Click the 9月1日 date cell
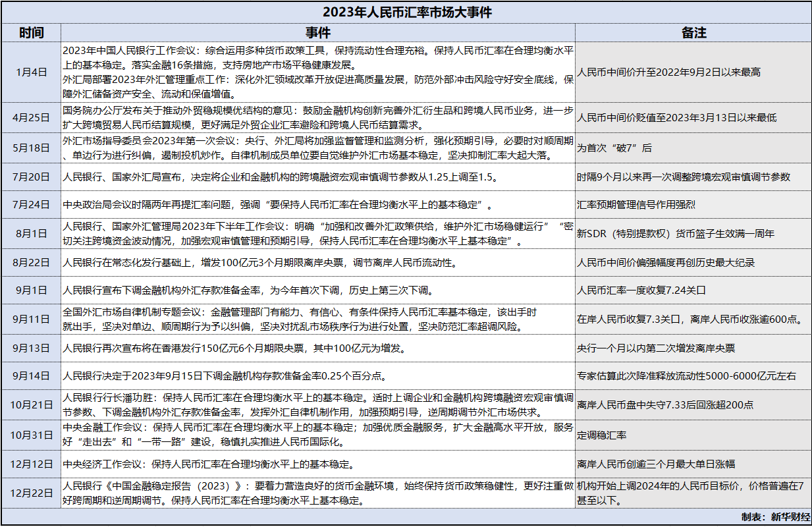The width and height of the screenshot is (812, 527). point(30,290)
